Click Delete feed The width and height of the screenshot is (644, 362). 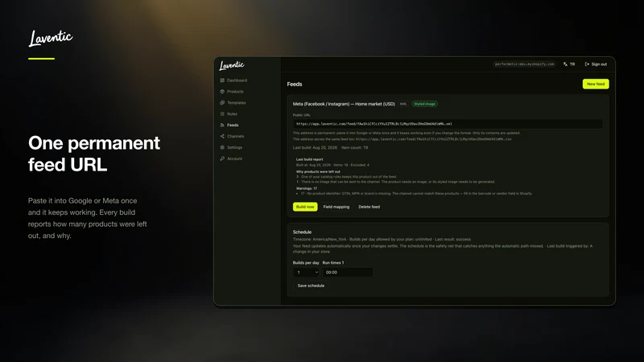coord(369,207)
